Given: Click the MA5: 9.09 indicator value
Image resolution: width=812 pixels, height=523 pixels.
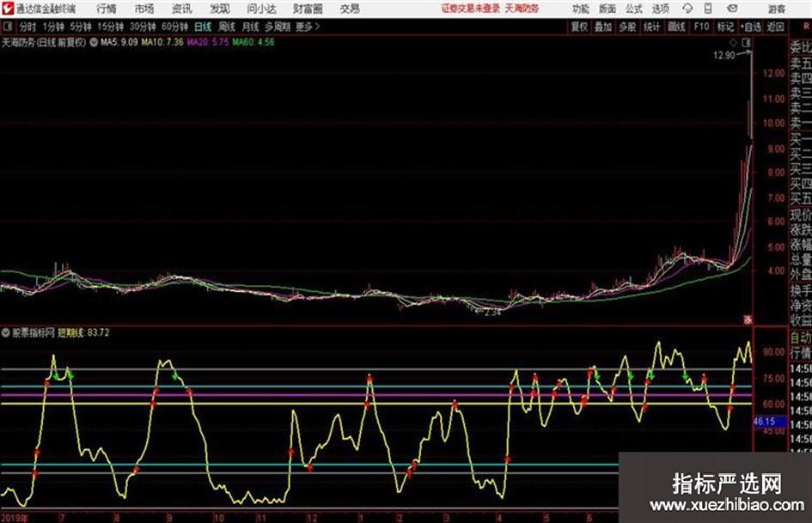Looking at the screenshot, I should [119, 42].
